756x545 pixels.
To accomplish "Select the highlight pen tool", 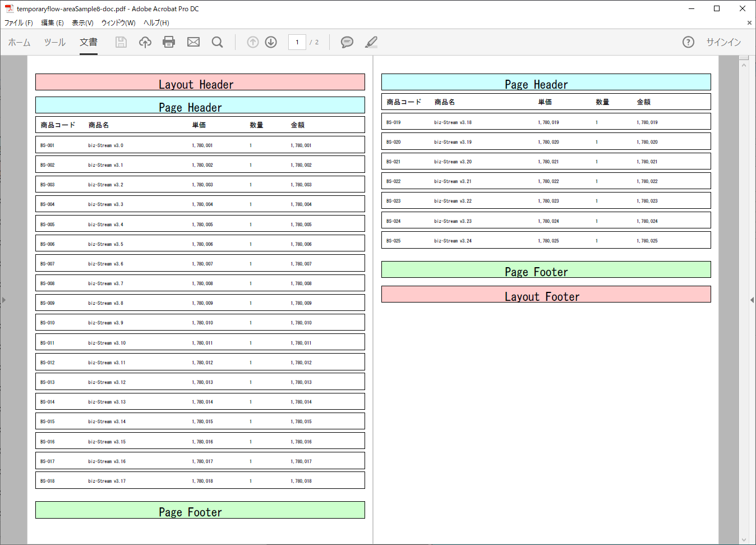I will click(x=371, y=42).
